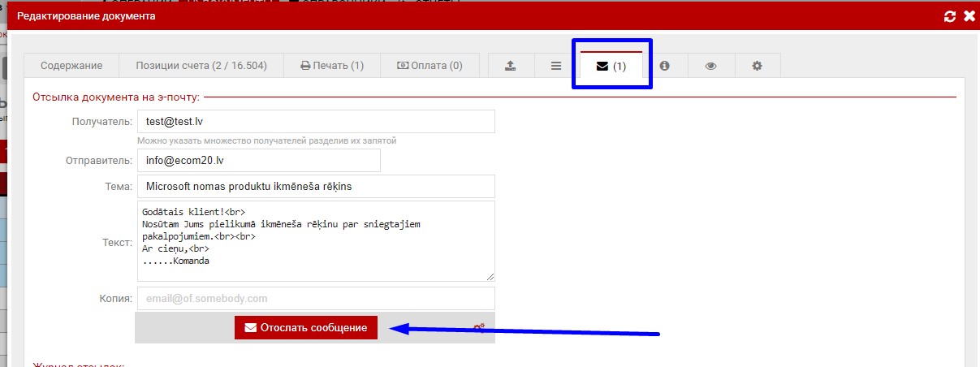
Task: Select the envelope email tab (1)
Action: click(611, 66)
